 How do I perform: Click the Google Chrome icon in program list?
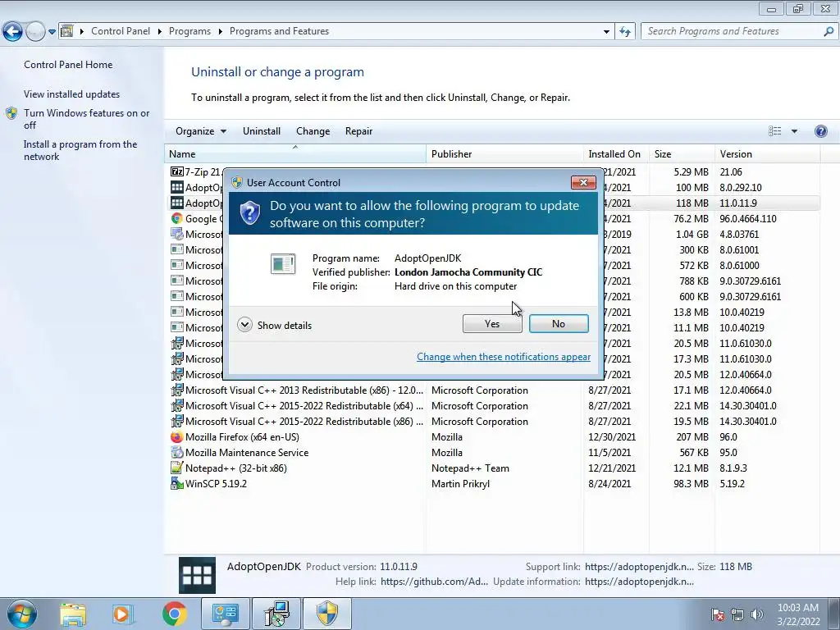(177, 218)
